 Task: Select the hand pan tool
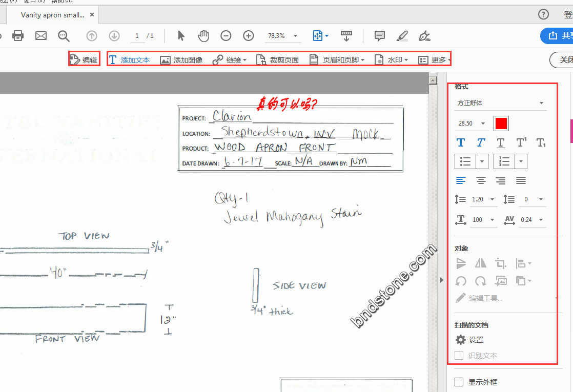[x=203, y=36]
